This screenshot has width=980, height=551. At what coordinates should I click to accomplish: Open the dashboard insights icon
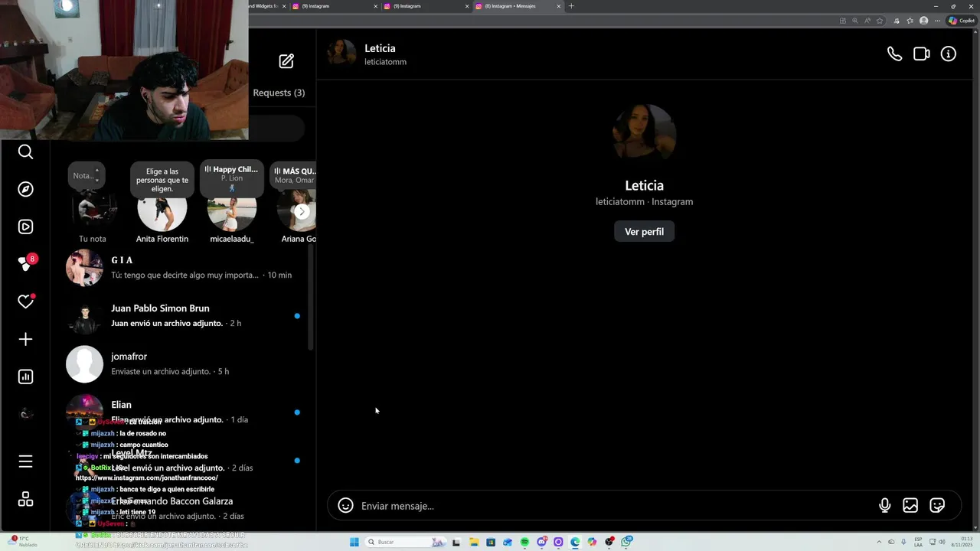pos(25,377)
